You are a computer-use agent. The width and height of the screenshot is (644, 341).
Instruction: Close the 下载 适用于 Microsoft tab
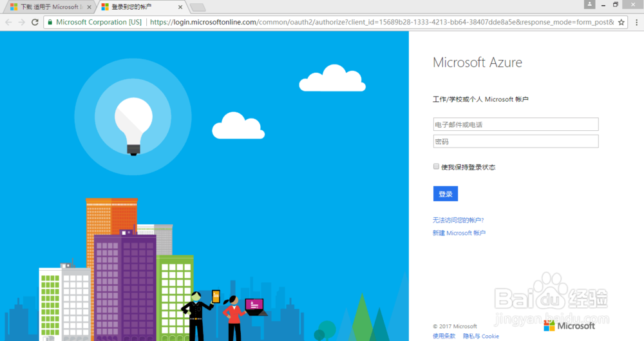coord(89,7)
